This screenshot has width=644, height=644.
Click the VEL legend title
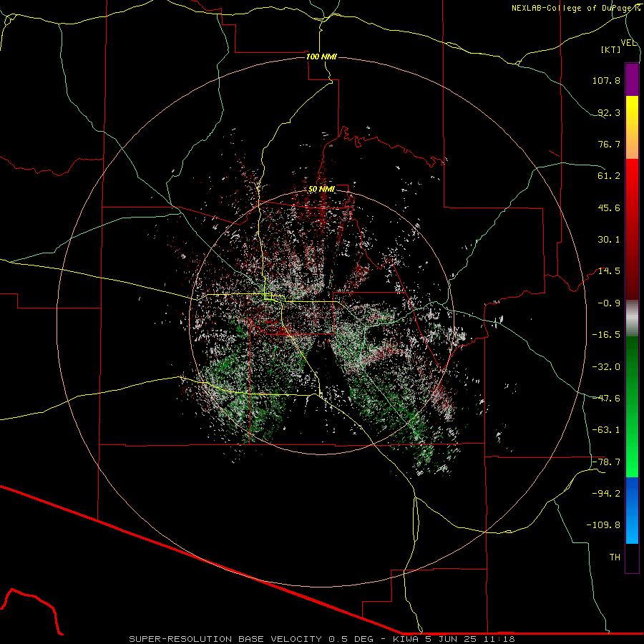click(628, 43)
